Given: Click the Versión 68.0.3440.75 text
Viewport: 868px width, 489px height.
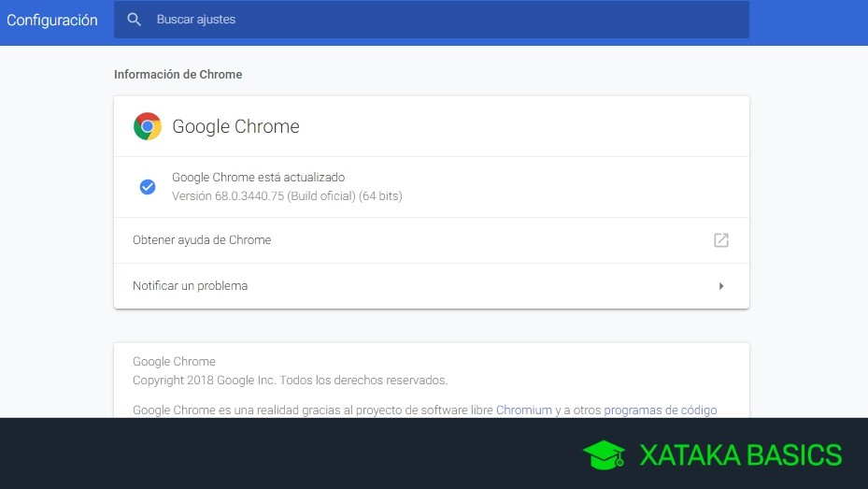Looking at the screenshot, I should click(x=287, y=196).
